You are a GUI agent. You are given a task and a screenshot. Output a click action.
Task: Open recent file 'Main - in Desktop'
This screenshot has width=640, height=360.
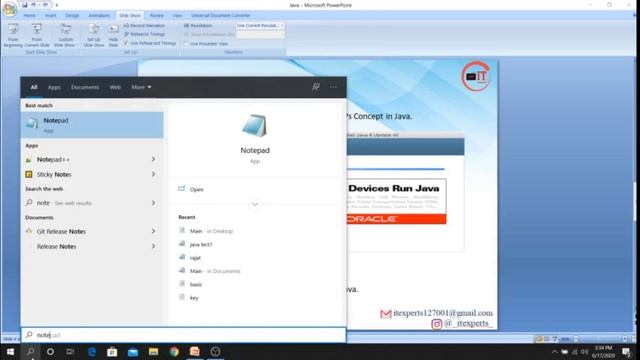pos(206,231)
